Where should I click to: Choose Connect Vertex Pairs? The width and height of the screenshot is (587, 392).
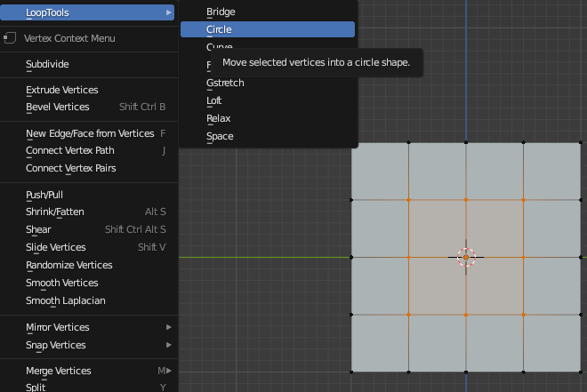[x=87, y=168]
